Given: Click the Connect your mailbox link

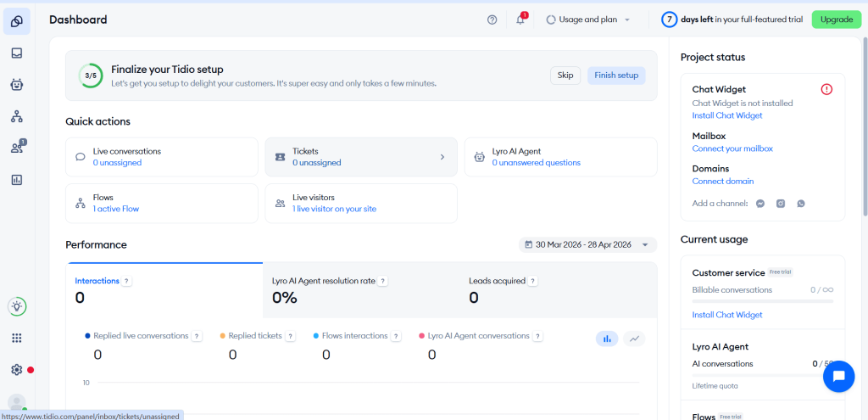Looking at the screenshot, I should 732,148.
